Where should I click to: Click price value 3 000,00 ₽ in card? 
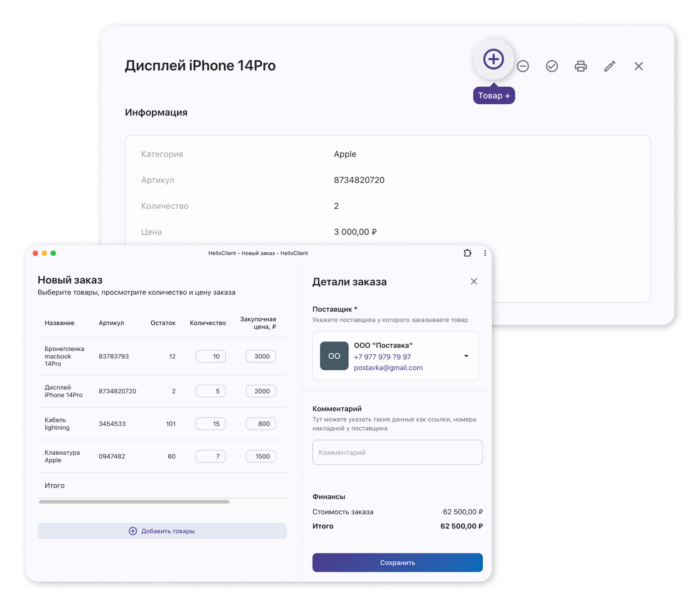(355, 232)
